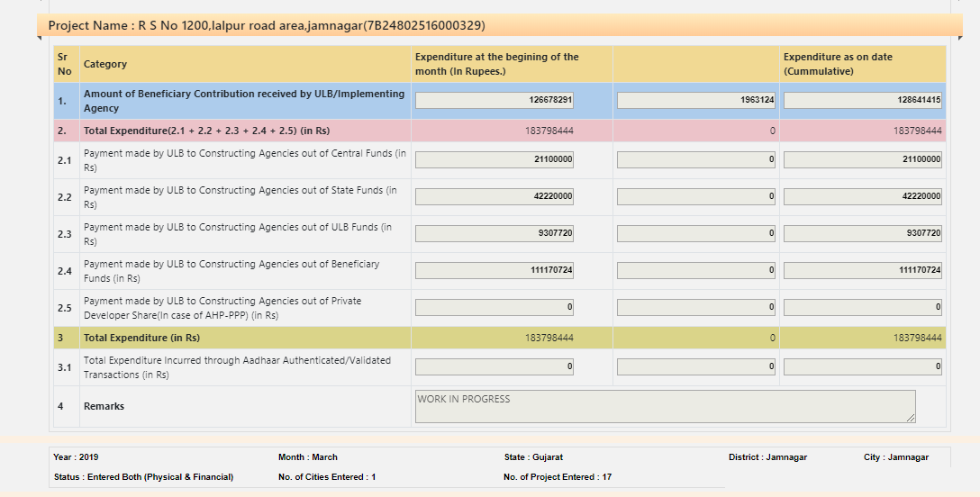Select ULB Funds beginning-of-month field showing 9307720
The height and width of the screenshot is (497, 980).
494,234
